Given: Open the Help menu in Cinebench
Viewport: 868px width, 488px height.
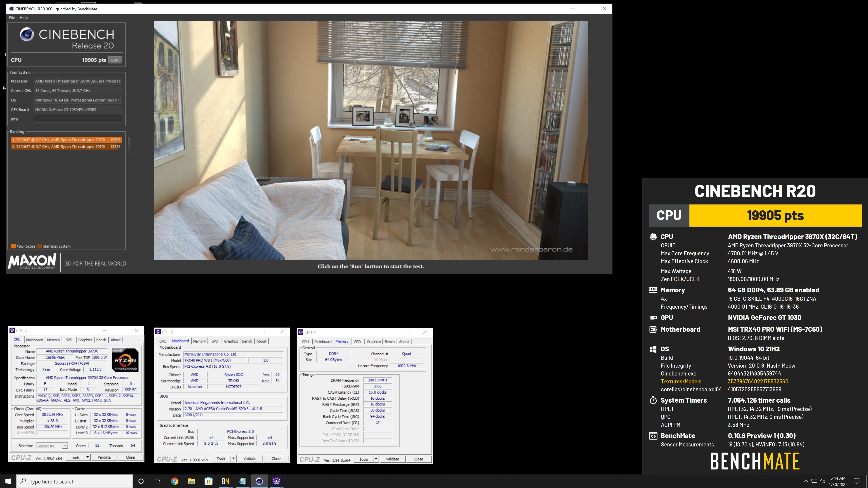Looking at the screenshot, I should [x=24, y=18].
